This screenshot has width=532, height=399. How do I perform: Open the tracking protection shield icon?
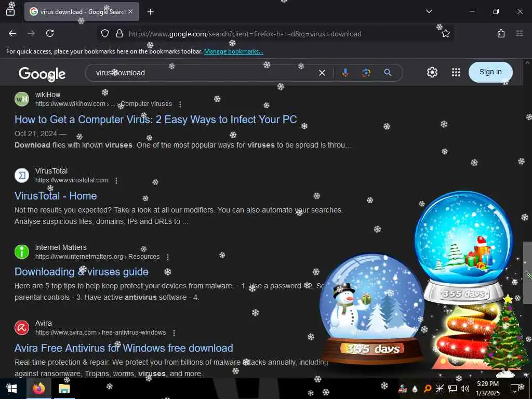pos(105,34)
